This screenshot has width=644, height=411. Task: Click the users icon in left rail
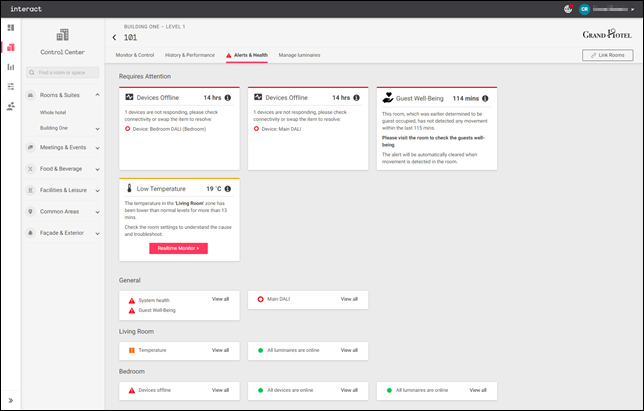tap(11, 105)
